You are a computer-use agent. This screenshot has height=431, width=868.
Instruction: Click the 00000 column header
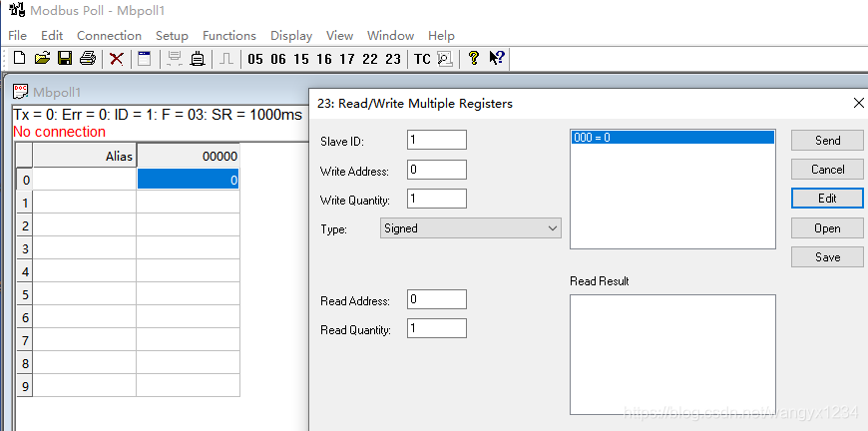pos(188,156)
